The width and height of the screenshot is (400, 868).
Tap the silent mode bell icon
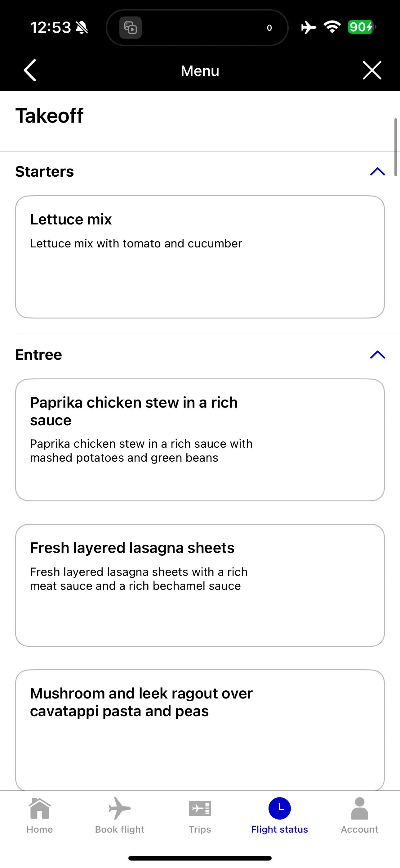coord(82,28)
